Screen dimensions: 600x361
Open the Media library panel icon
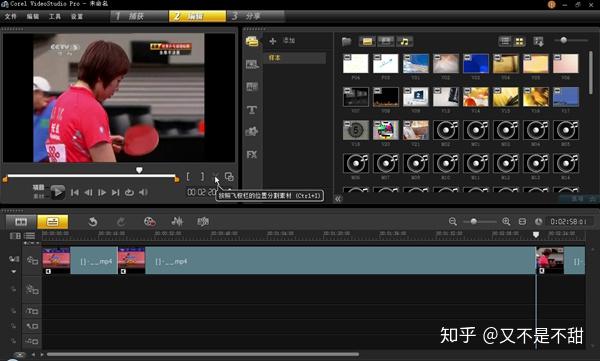252,41
